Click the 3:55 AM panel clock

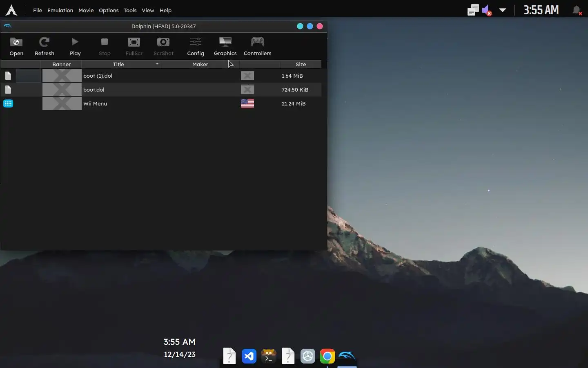(x=541, y=10)
